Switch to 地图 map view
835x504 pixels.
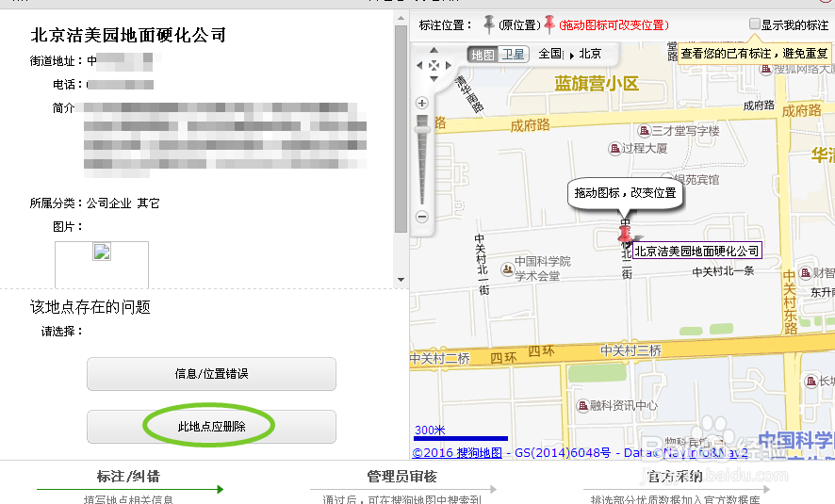(x=483, y=55)
